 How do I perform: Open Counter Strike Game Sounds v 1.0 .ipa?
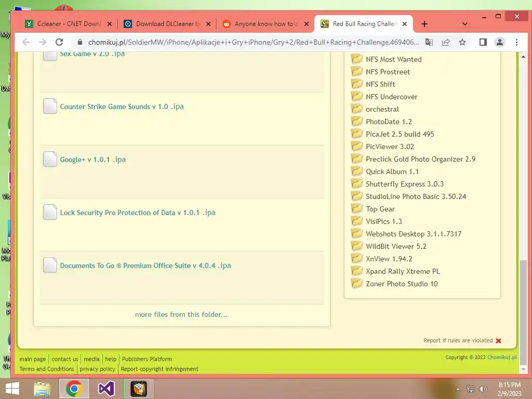(122, 107)
